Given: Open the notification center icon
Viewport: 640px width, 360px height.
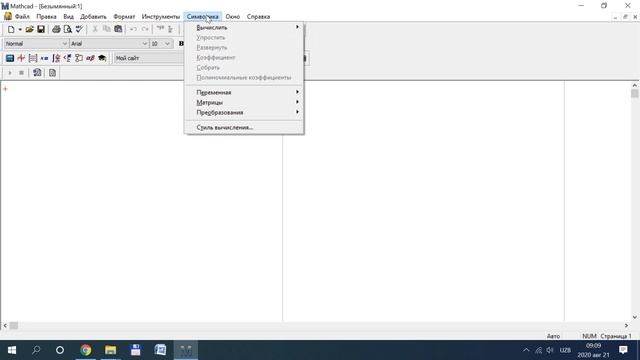Looking at the screenshot, I should 623,350.
